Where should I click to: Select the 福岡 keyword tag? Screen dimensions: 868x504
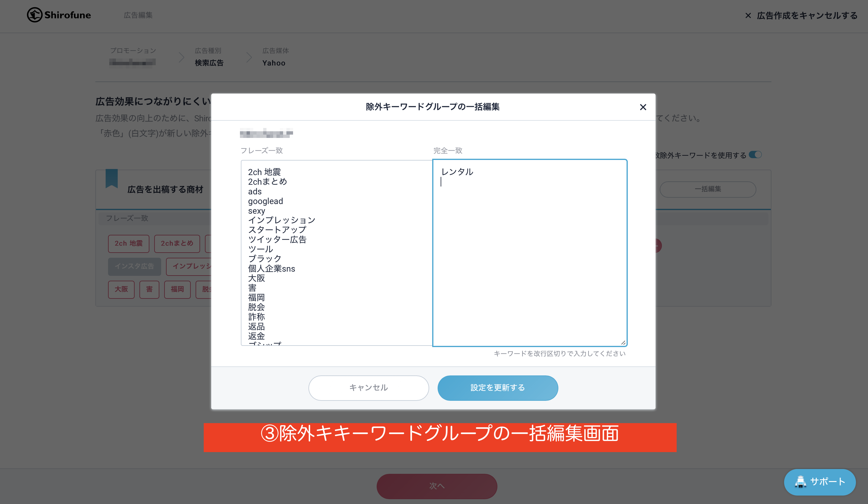(x=177, y=289)
